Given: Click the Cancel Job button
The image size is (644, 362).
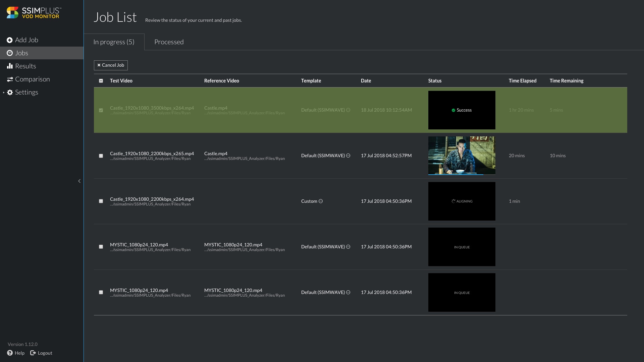Looking at the screenshot, I should tap(111, 65).
